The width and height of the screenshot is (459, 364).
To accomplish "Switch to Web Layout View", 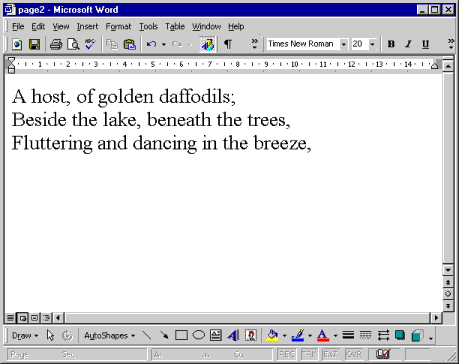I will (22, 318).
